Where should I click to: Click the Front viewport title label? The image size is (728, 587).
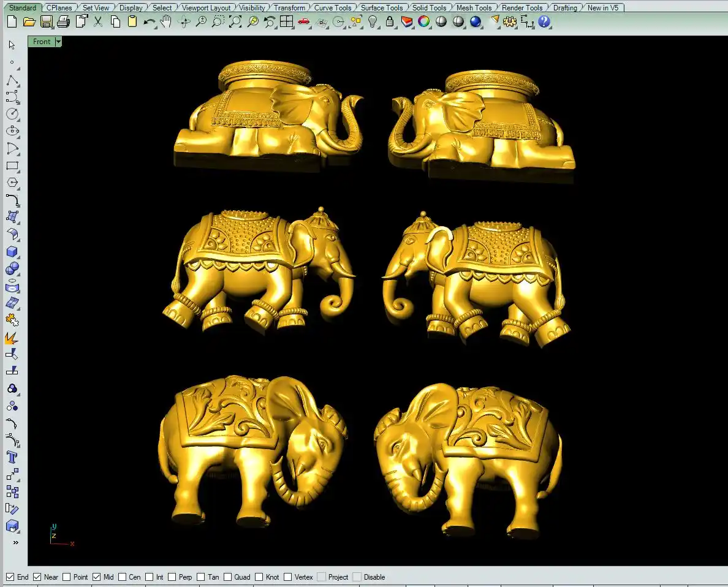click(42, 42)
